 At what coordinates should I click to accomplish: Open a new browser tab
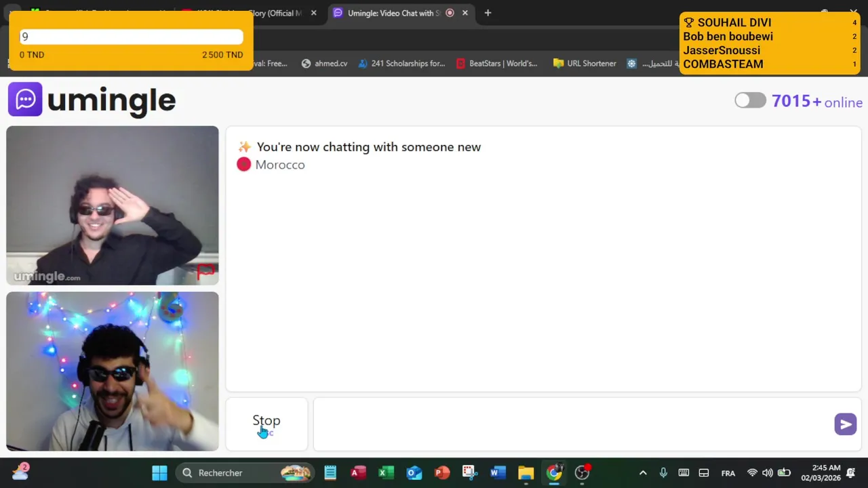(488, 13)
